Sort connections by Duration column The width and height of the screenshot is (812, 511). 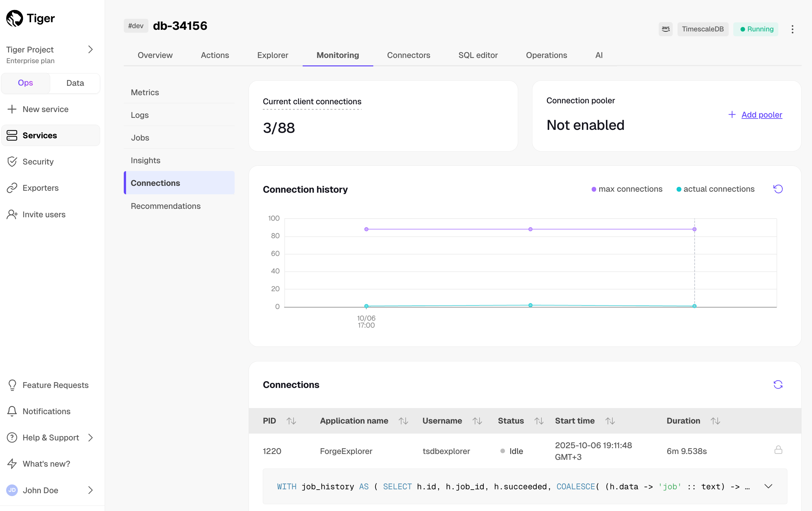pos(715,421)
